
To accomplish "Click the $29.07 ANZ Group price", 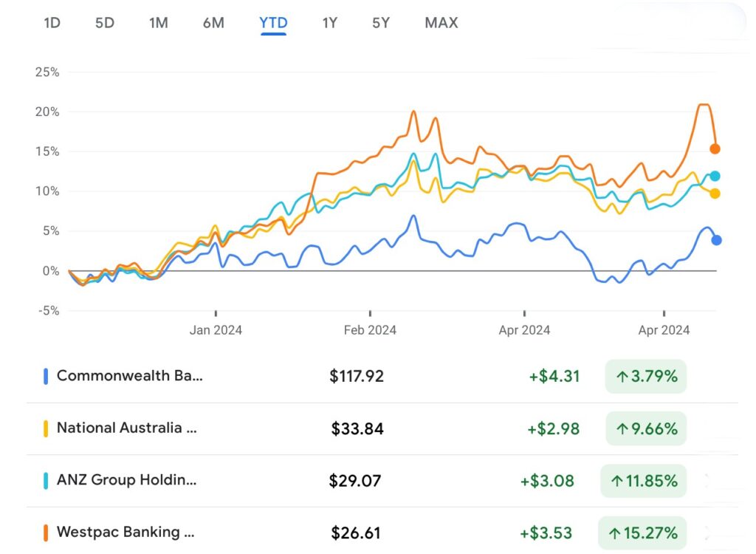I will point(355,481).
